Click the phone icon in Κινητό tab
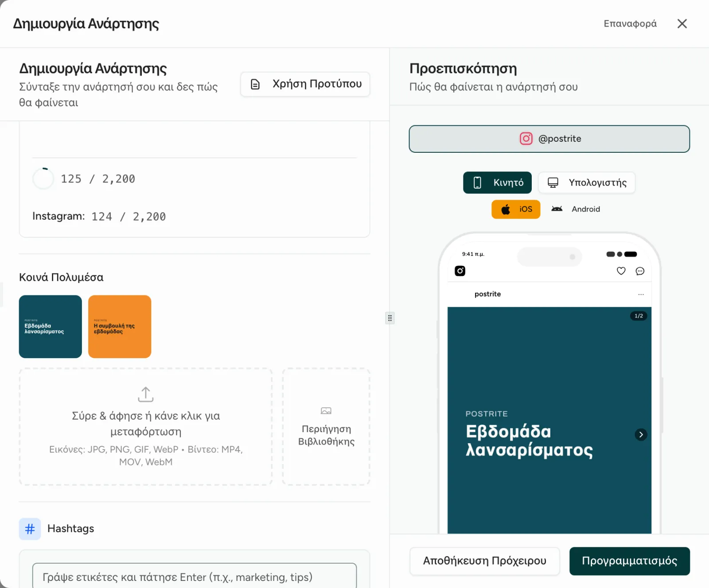This screenshot has width=709, height=588. (477, 182)
